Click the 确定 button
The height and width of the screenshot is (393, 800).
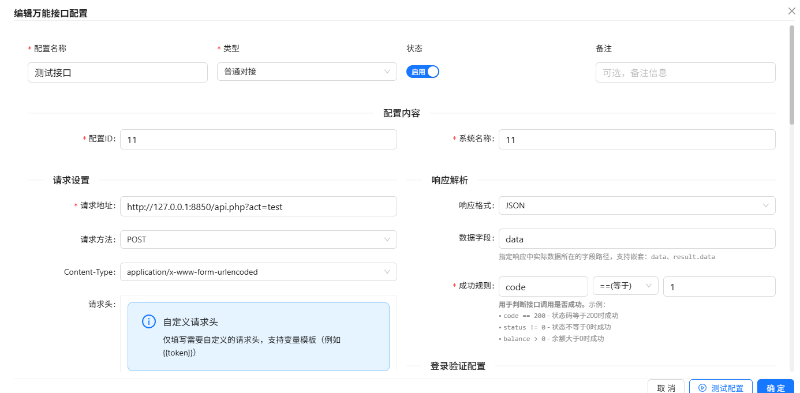point(776,387)
